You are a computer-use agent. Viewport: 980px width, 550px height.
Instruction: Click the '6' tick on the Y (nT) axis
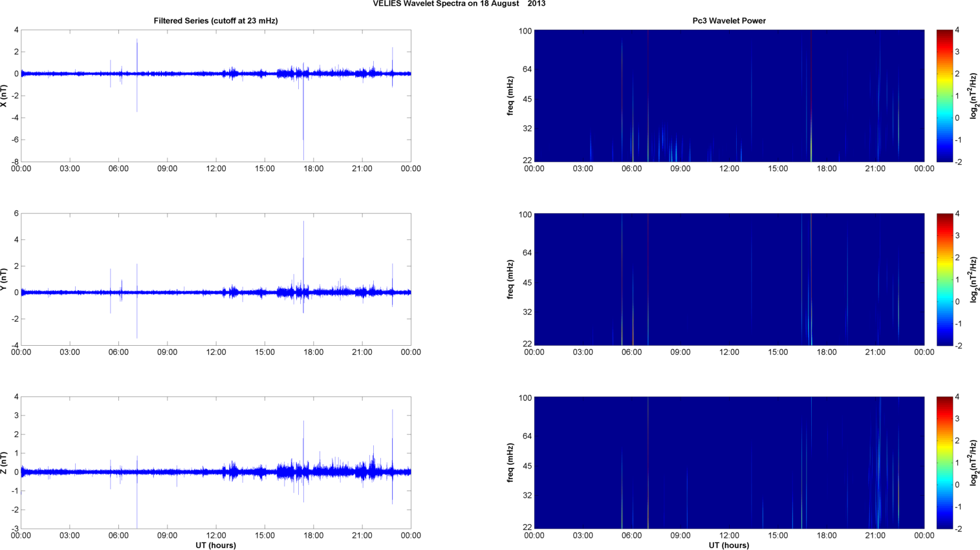tap(16, 213)
